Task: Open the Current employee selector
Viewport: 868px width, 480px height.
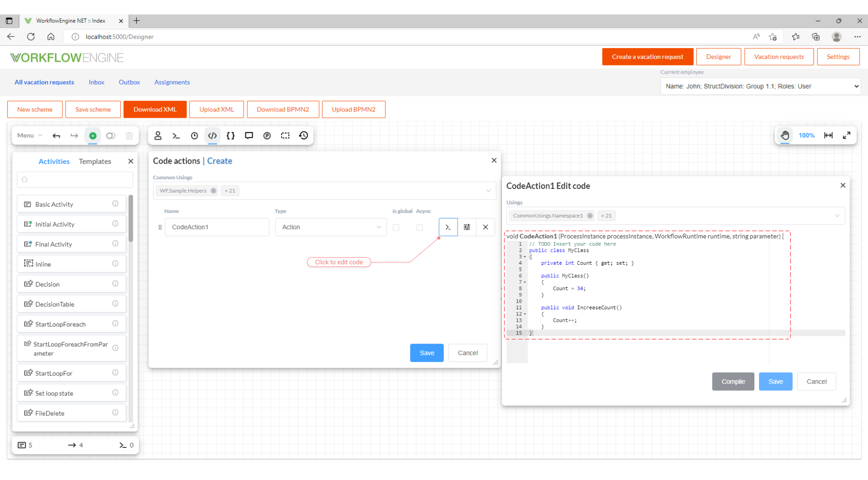Action: point(761,86)
